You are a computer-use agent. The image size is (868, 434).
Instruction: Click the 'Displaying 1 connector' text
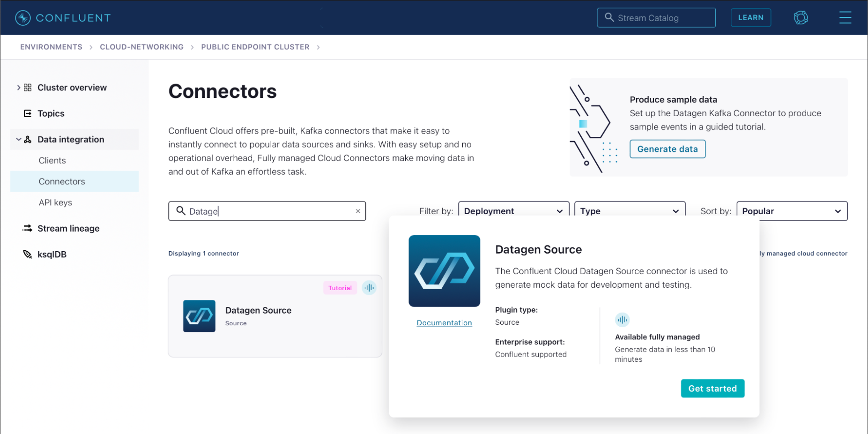[204, 254]
